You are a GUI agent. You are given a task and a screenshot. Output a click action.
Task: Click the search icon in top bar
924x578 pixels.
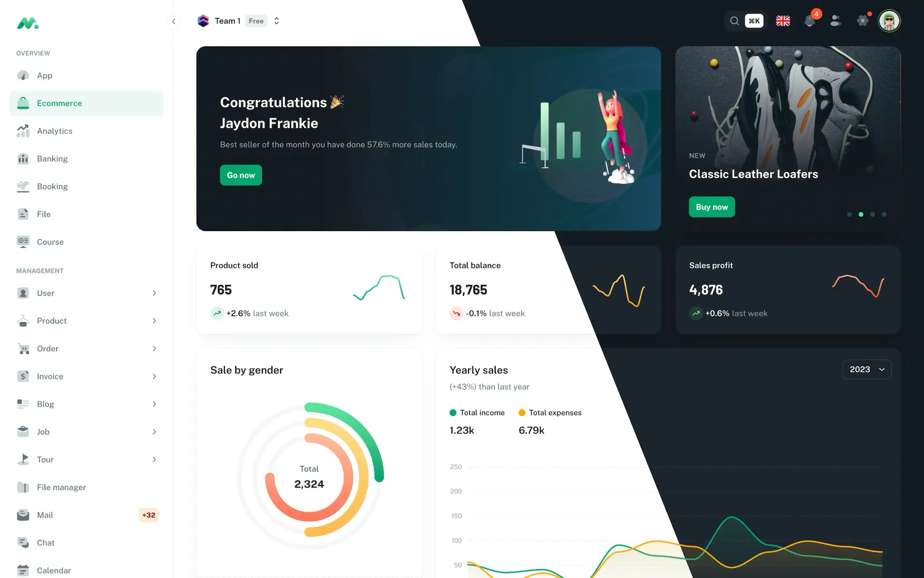coord(734,21)
